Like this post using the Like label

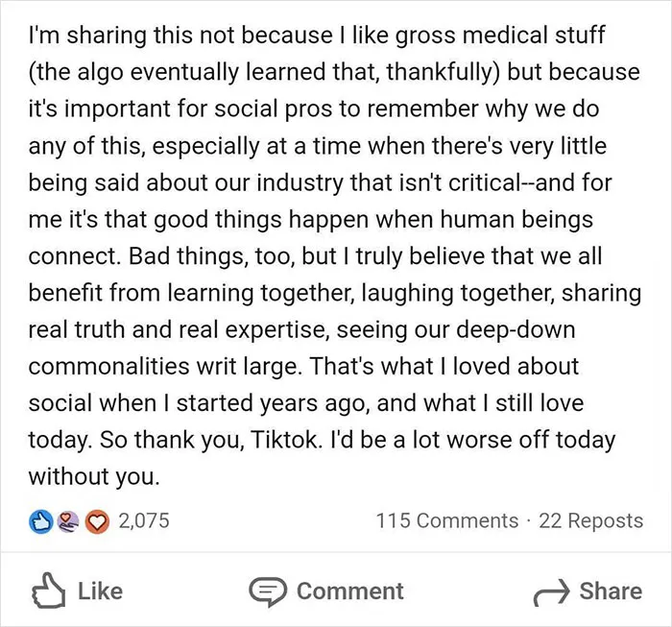click(x=101, y=591)
